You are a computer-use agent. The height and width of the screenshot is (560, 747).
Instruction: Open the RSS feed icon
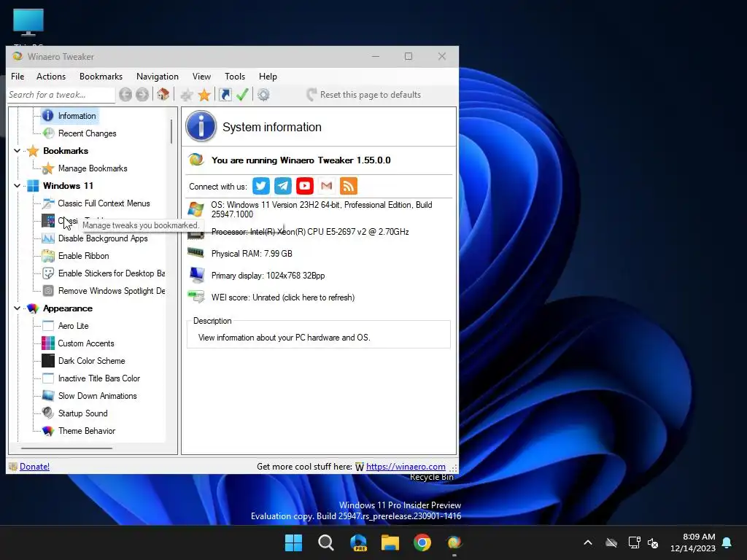point(348,186)
